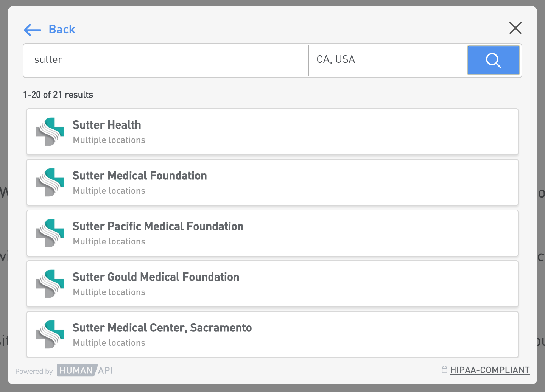This screenshot has height=392, width=545.
Task: Click the "1-20 of 21 results" text
Action: pyautogui.click(x=58, y=95)
